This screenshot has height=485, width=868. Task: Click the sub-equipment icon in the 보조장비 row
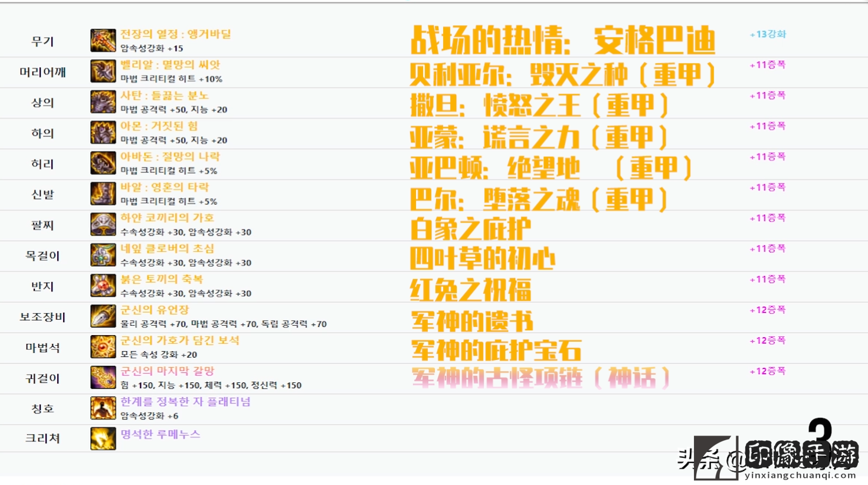click(103, 317)
